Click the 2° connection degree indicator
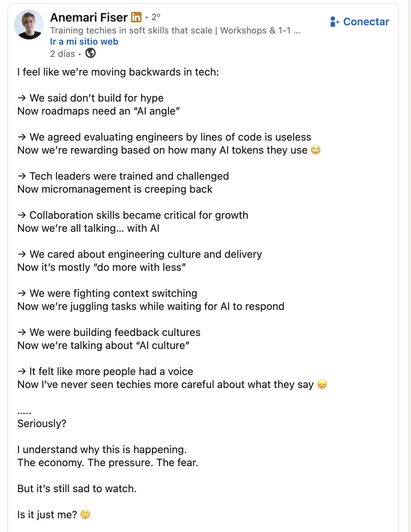Viewport: 411px width, 532px height. [156, 17]
